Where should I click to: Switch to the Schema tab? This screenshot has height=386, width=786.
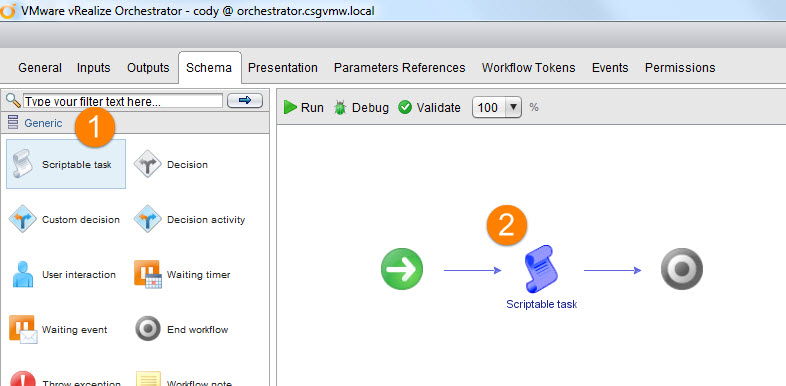(209, 68)
